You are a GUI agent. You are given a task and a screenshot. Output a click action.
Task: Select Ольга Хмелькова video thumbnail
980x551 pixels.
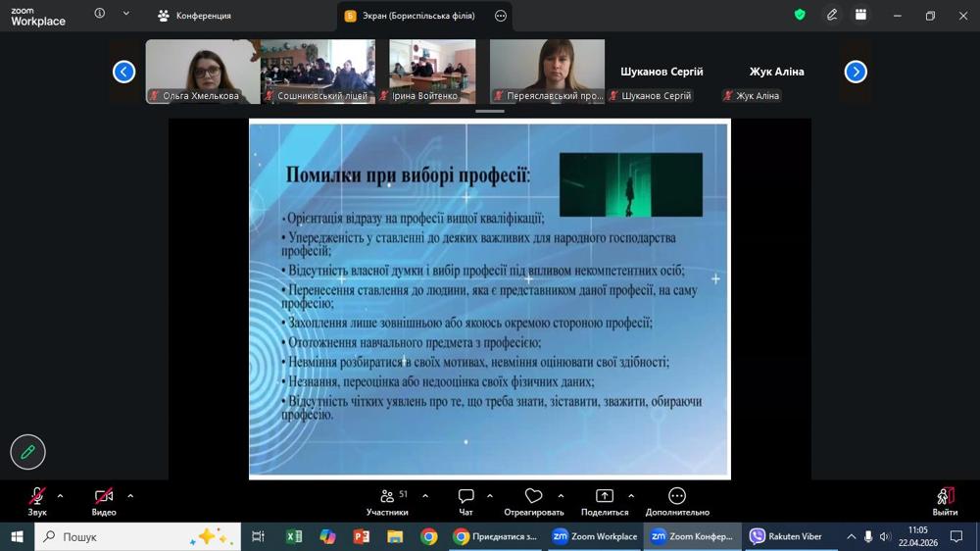(202, 72)
